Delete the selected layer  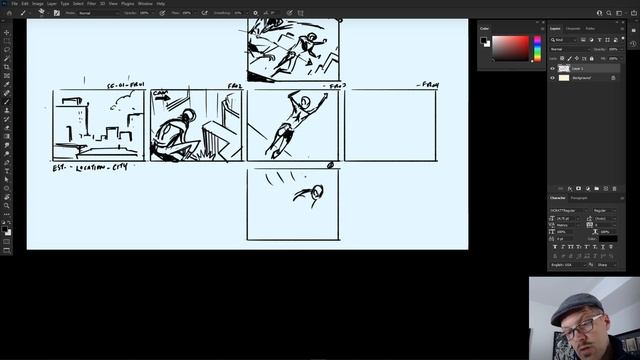click(x=614, y=189)
